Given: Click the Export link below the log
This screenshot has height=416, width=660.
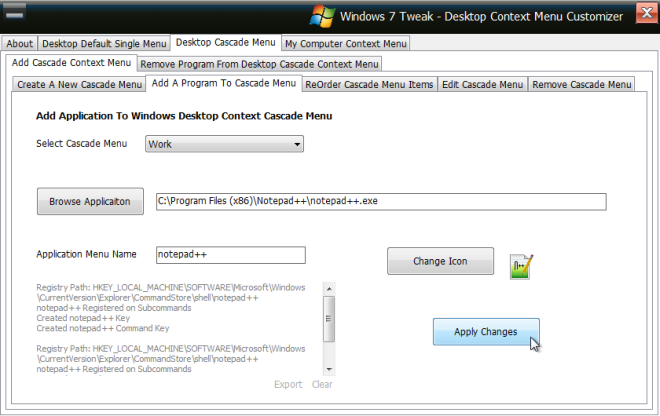Looking at the screenshot, I should [x=288, y=384].
